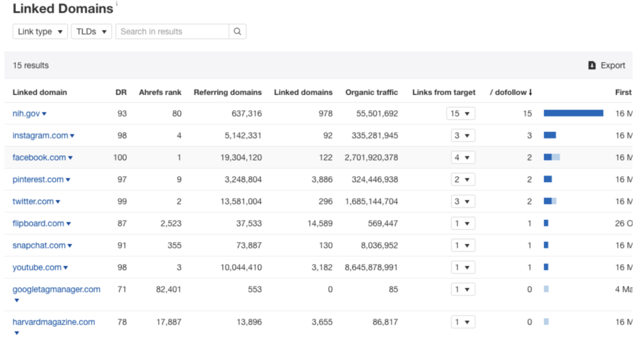Click the Linked Domains info icon

[x=116, y=4]
